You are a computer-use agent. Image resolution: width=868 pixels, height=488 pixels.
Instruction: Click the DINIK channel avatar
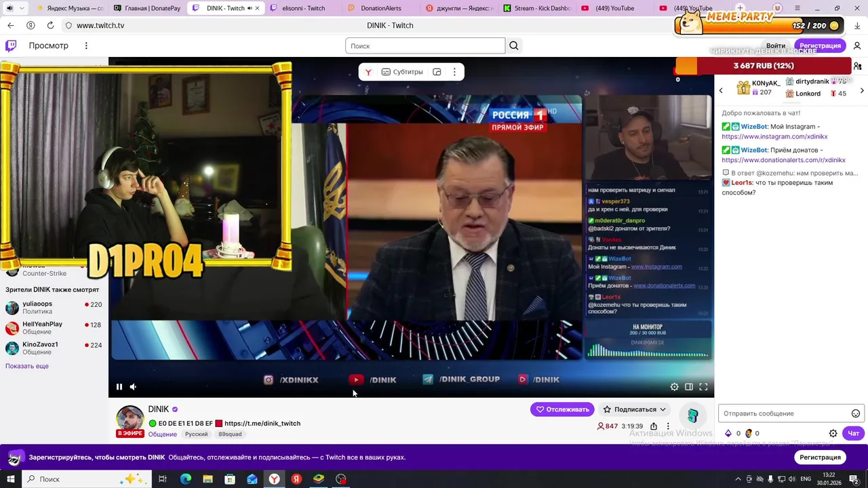(x=130, y=419)
